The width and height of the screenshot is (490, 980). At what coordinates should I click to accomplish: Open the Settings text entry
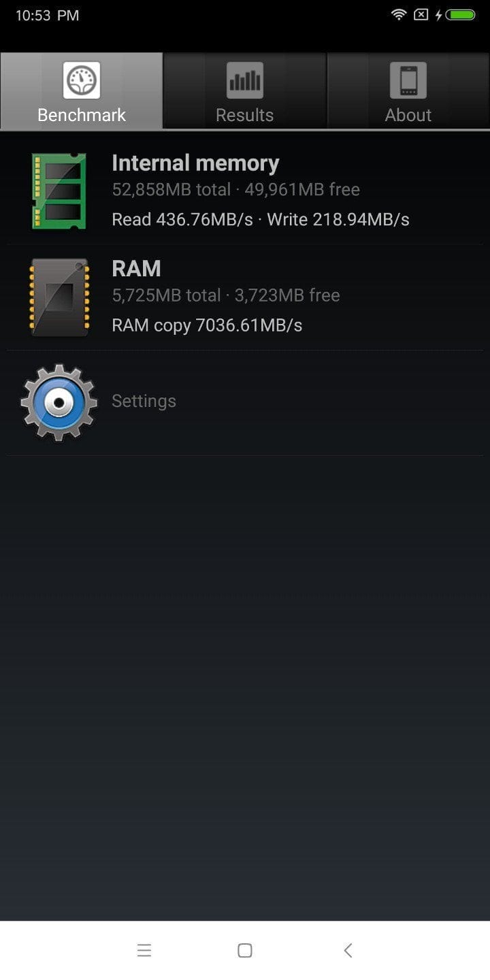pyautogui.click(x=144, y=401)
